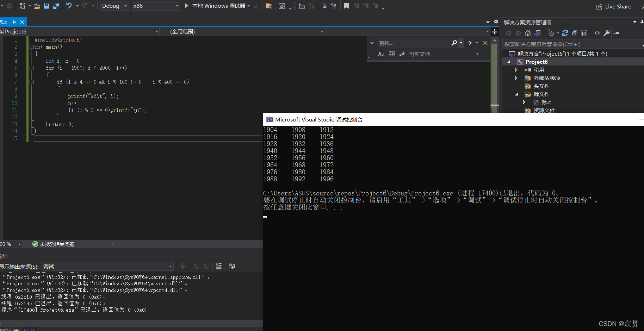Collapse the 源文件 folder
The height and width of the screenshot is (331, 644).
click(516, 94)
